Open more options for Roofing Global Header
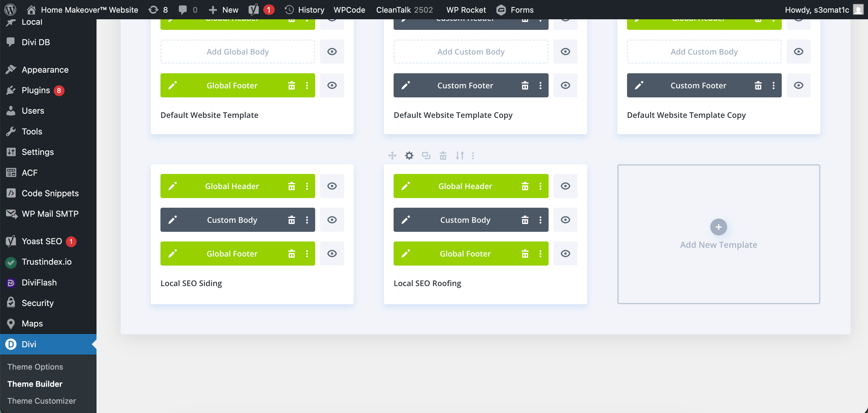The image size is (868, 413). pyautogui.click(x=540, y=186)
